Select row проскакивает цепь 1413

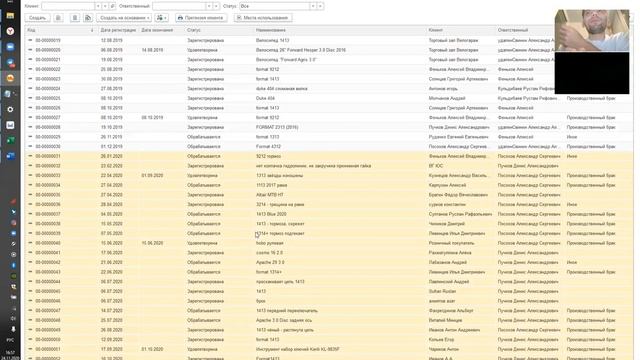coord(329,282)
